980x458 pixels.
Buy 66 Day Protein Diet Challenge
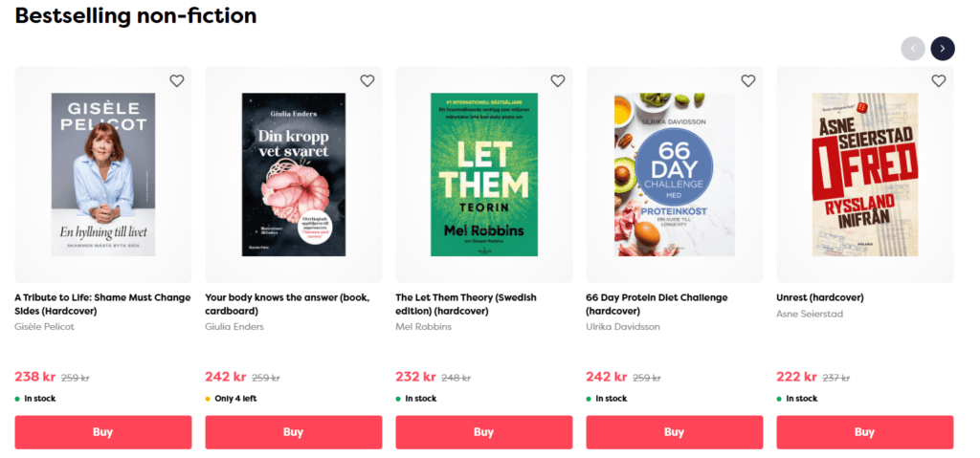coord(675,432)
